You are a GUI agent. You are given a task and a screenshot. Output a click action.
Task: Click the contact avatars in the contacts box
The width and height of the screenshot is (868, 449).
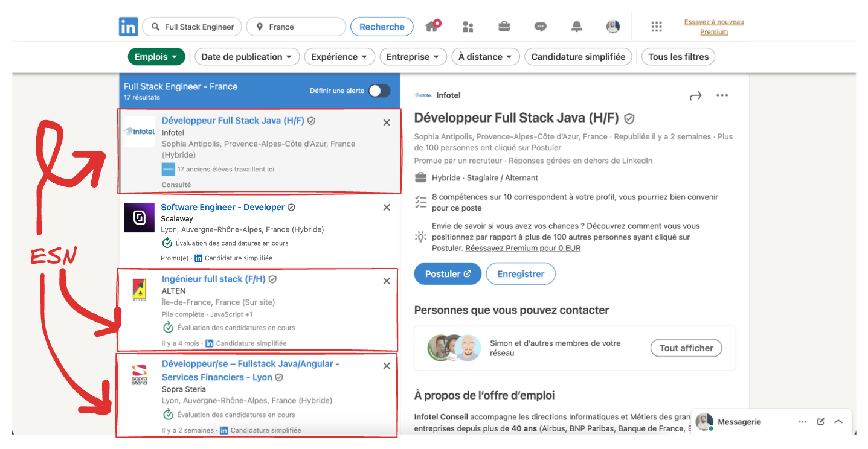(x=454, y=348)
